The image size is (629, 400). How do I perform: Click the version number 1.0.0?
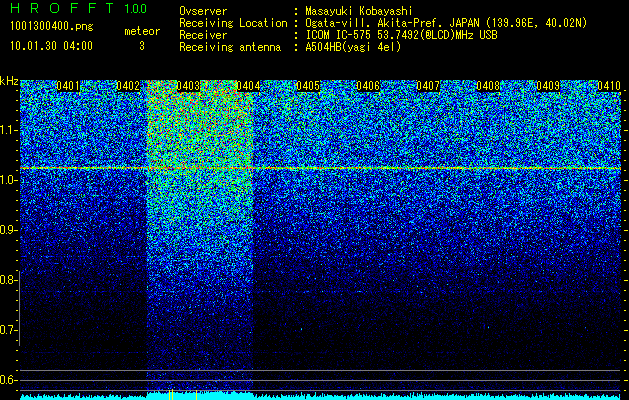[136, 8]
